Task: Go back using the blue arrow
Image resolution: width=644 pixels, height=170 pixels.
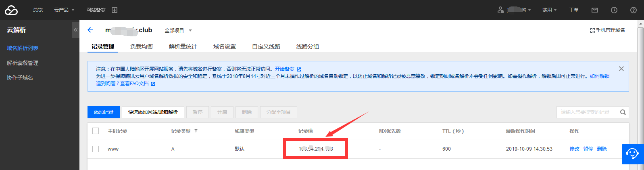Action: pos(90,30)
